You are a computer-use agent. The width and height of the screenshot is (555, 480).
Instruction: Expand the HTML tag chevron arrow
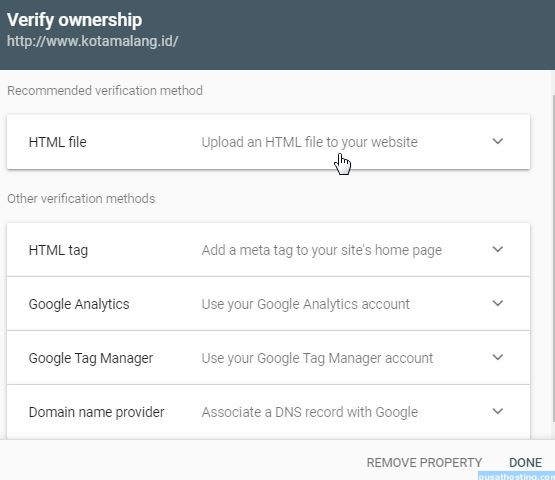[497, 249]
